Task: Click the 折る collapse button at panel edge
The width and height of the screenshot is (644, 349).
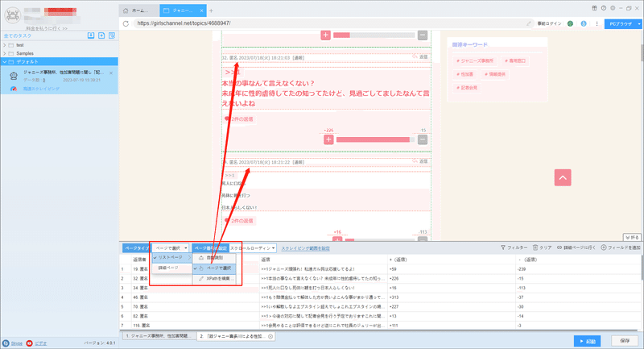Action: pos(632,238)
